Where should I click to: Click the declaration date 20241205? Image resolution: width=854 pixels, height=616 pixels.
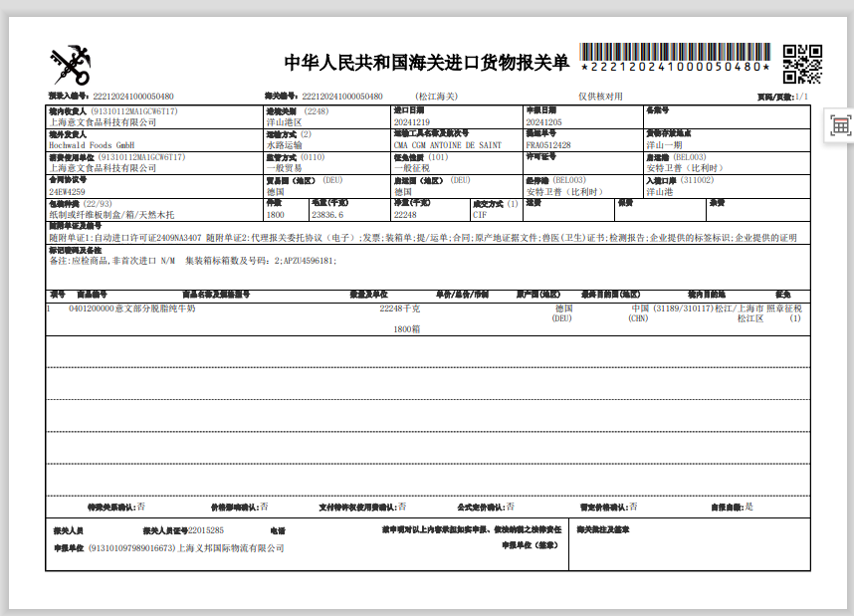(x=543, y=121)
